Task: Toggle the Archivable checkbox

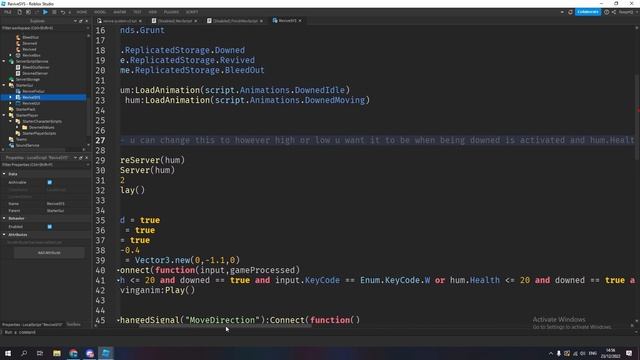Action: [x=50, y=182]
